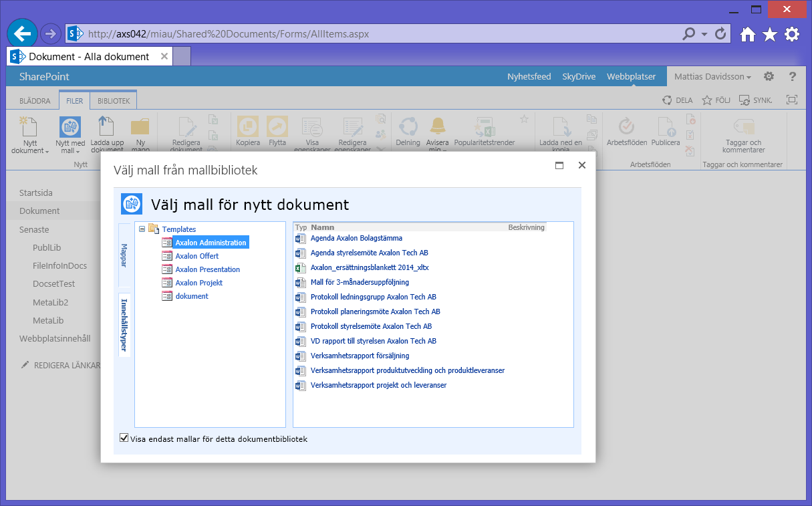This screenshot has width=812, height=506.
Task: Open Verksamhetsrapport försäljning template
Action: [360, 356]
